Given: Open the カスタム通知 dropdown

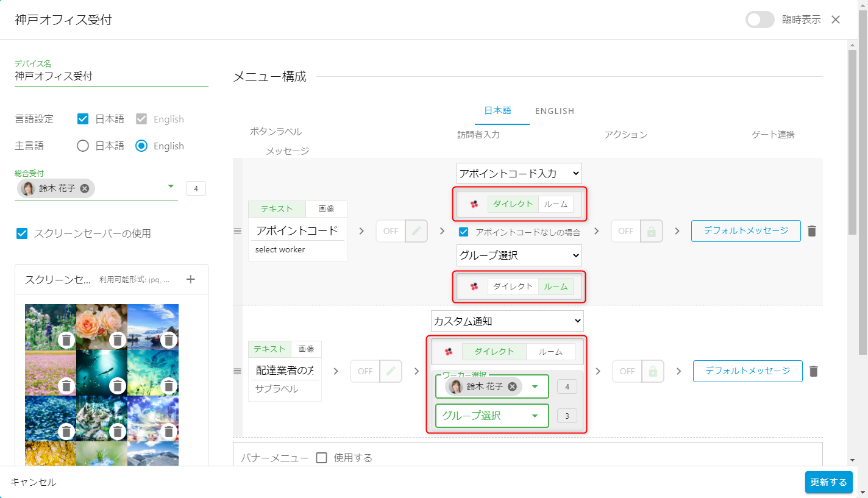Looking at the screenshot, I should click(507, 321).
